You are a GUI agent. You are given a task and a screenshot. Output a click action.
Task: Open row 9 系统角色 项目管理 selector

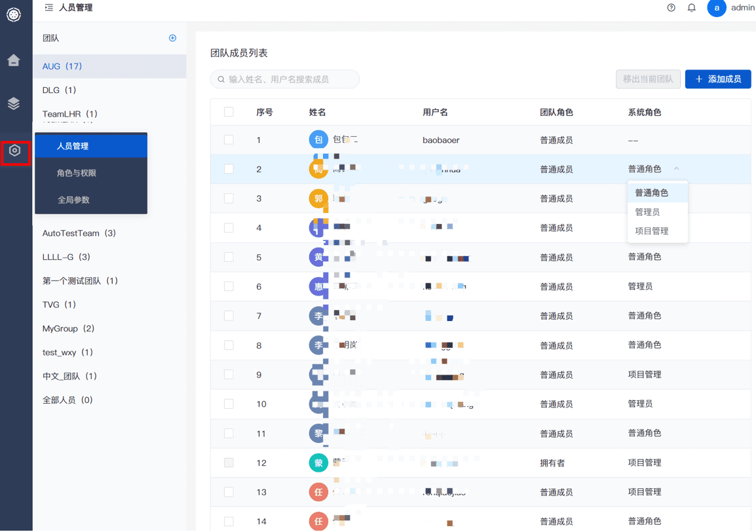644,374
